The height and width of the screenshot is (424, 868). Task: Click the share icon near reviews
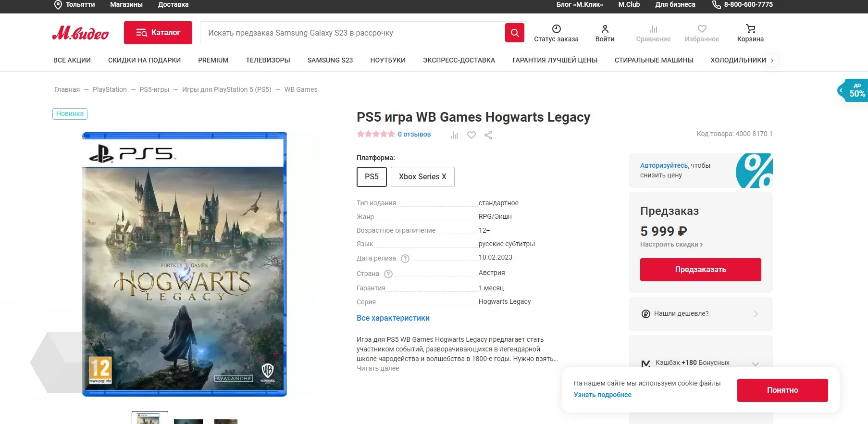click(x=488, y=135)
